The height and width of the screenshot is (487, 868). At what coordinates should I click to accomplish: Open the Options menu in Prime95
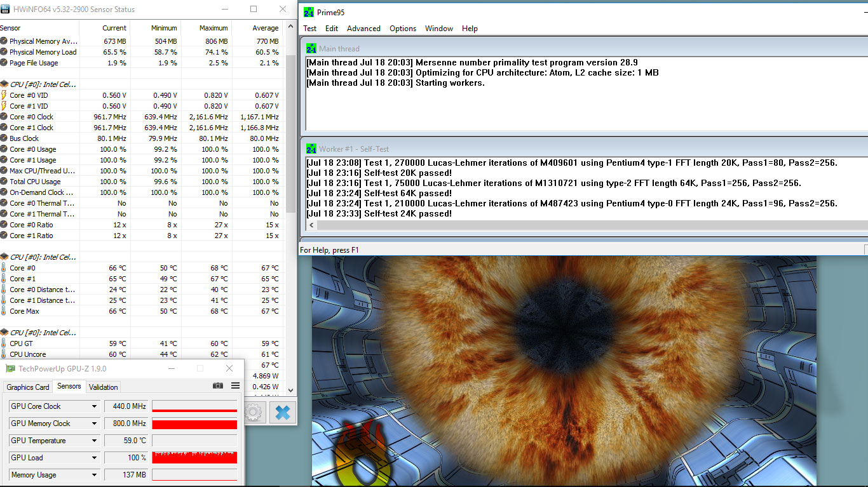tap(403, 29)
